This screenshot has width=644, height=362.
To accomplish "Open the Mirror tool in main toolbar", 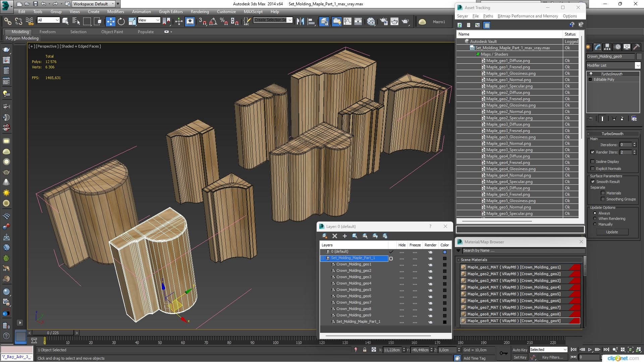I will point(300,22).
